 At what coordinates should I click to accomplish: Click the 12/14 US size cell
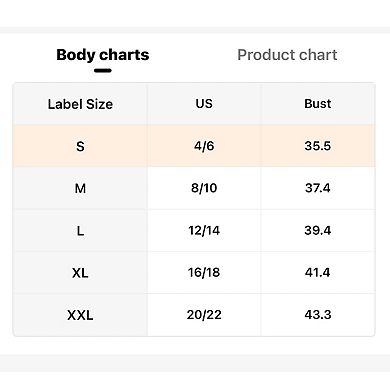pos(204,231)
